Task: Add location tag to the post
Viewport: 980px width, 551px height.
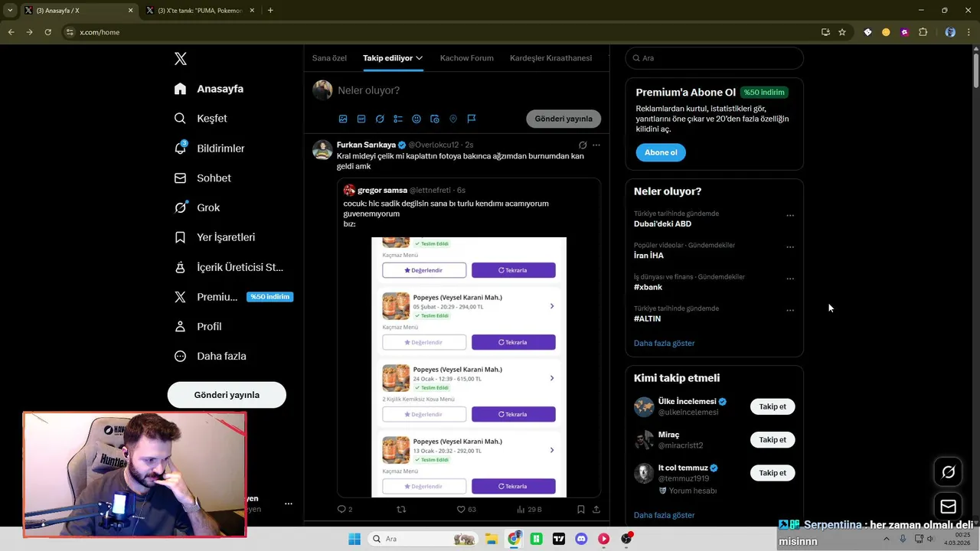Action: 453,119
